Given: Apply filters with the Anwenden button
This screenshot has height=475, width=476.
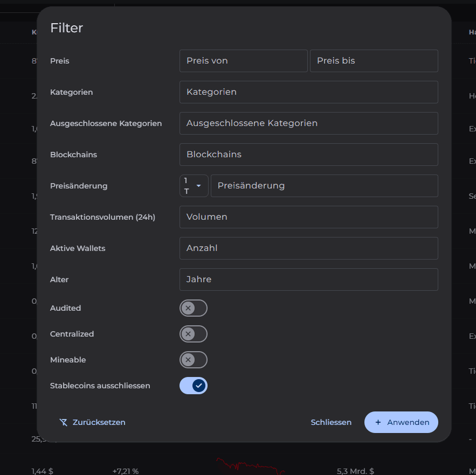Looking at the screenshot, I should click(x=401, y=422).
